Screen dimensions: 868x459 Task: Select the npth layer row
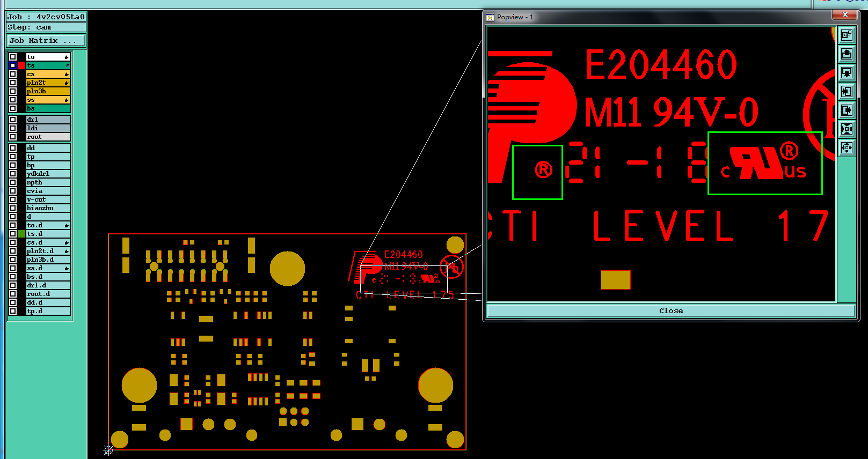coord(48,182)
